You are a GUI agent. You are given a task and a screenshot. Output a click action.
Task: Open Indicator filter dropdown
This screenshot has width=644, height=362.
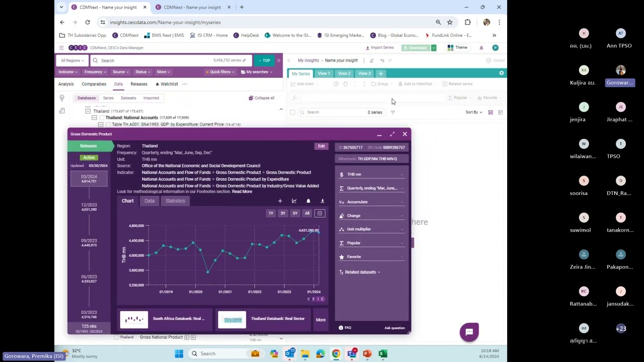point(67,72)
